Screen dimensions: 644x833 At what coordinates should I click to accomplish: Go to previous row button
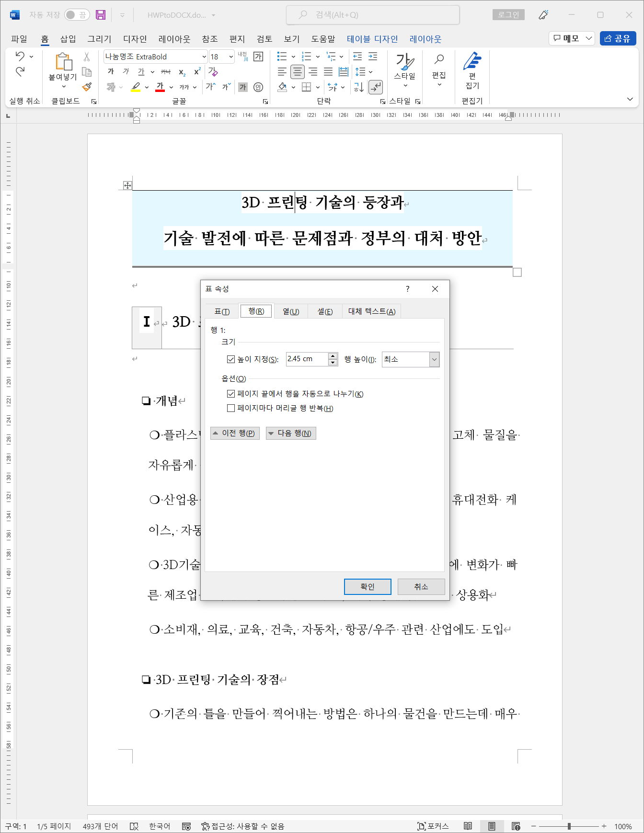tap(235, 433)
